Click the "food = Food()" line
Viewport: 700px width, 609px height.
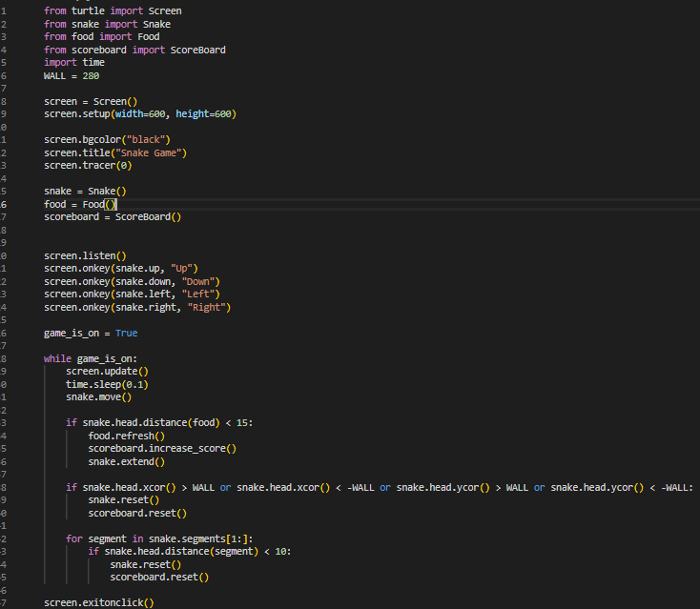[x=80, y=204]
